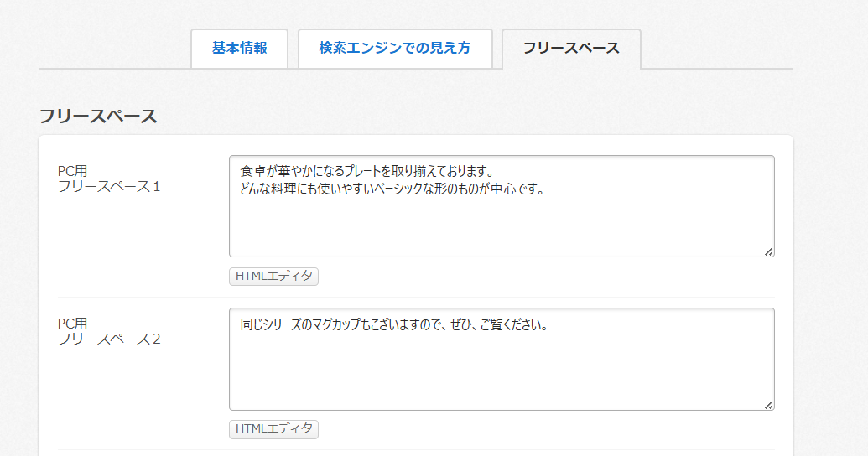Viewport: 868px width, 456px height.
Task: Open the 基本情報 tab
Action: (239, 49)
